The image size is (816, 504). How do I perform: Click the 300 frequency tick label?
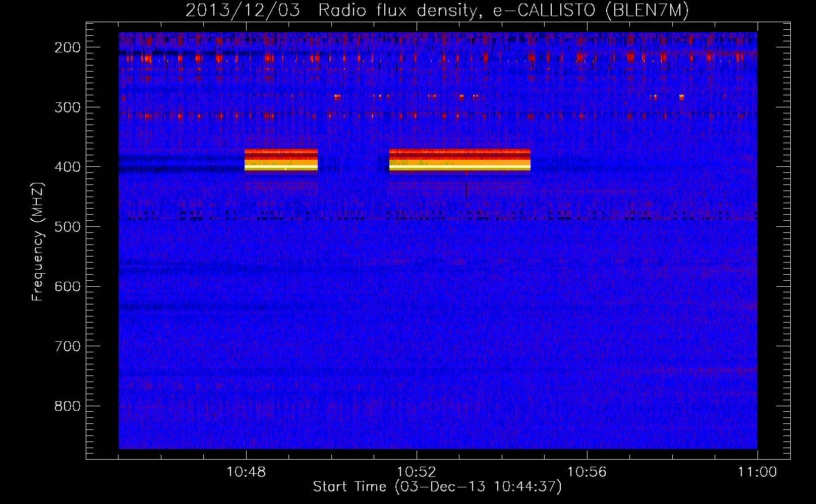click(x=68, y=107)
